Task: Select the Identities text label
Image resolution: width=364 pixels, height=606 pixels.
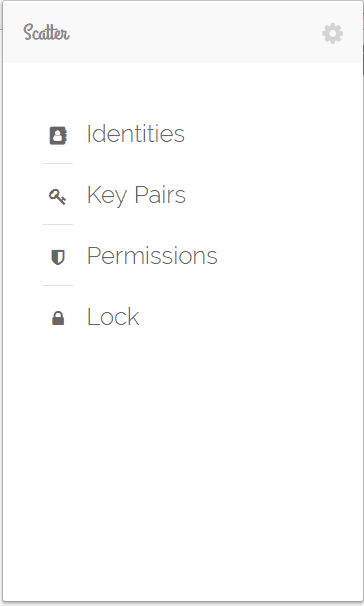Action: coord(136,134)
